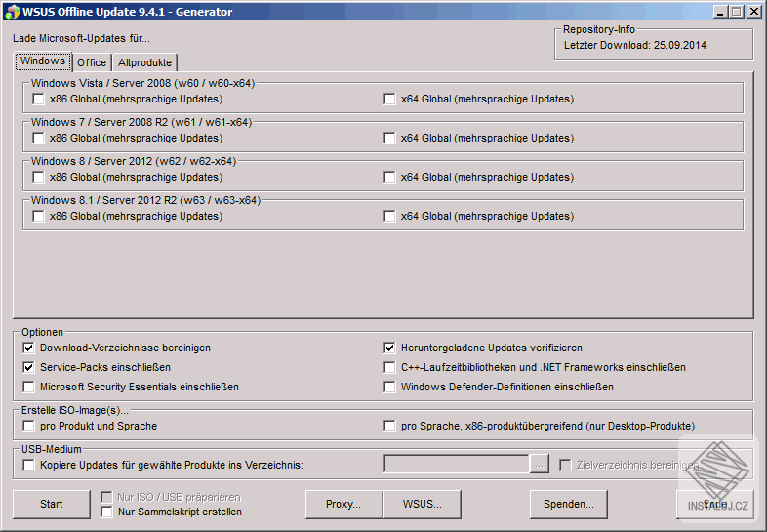Open WSUS... settings
767x532 pixels.
point(423,504)
